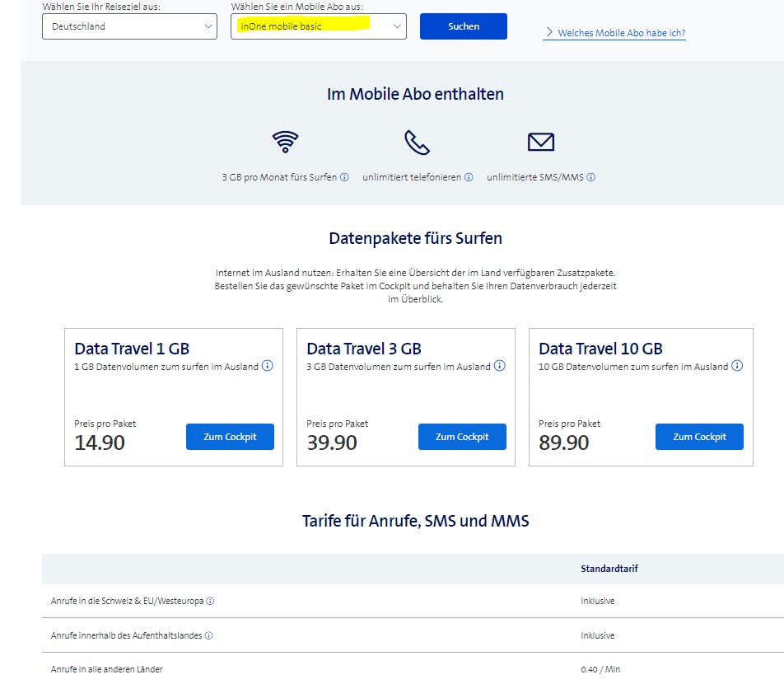Click Zum Cockpit for Data Travel 3 GB
This screenshot has width=784, height=684.
click(x=462, y=437)
